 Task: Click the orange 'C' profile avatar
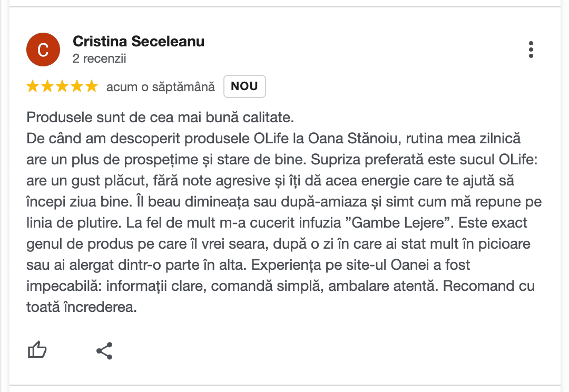tap(43, 50)
